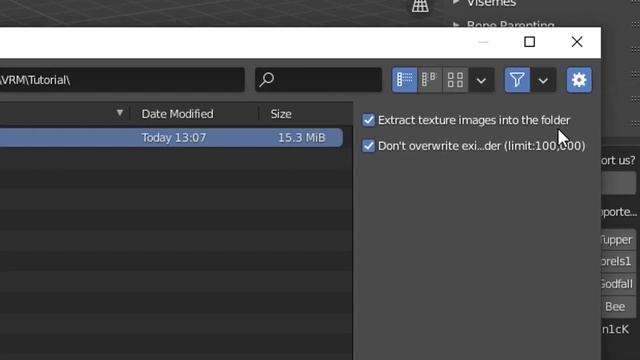Select the file row modified Today 13:07
The height and width of the screenshot is (360, 640).
point(171,138)
